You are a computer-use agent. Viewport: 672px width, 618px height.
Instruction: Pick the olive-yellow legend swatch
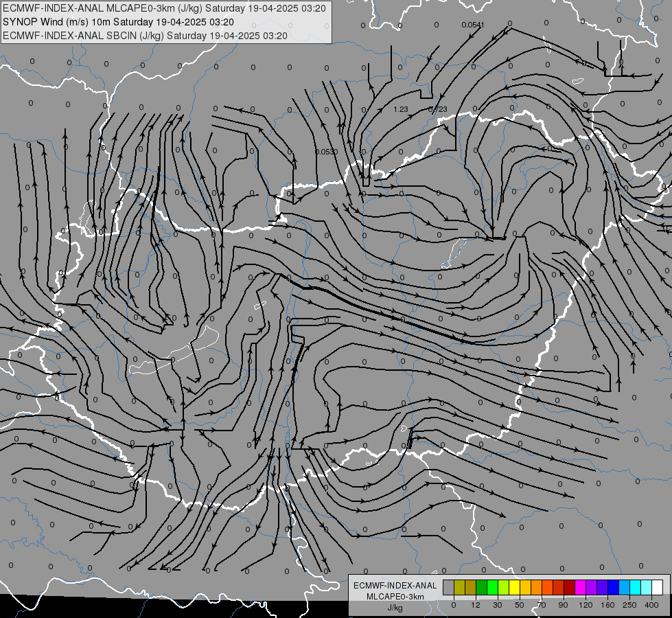pyautogui.click(x=459, y=587)
